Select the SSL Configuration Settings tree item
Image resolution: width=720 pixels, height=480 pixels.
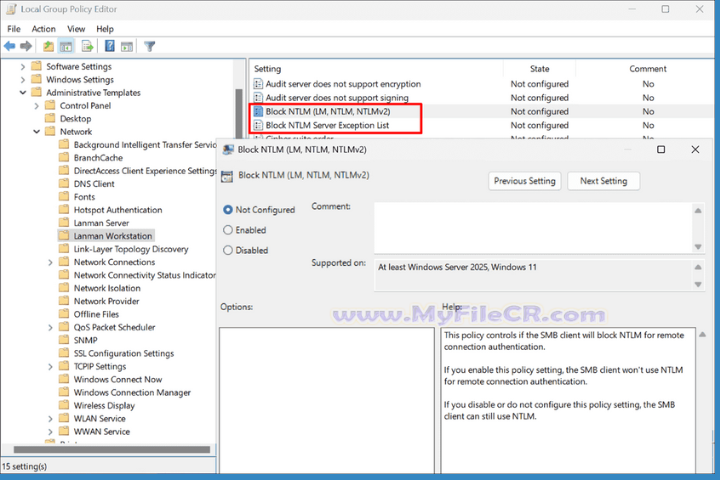click(124, 353)
